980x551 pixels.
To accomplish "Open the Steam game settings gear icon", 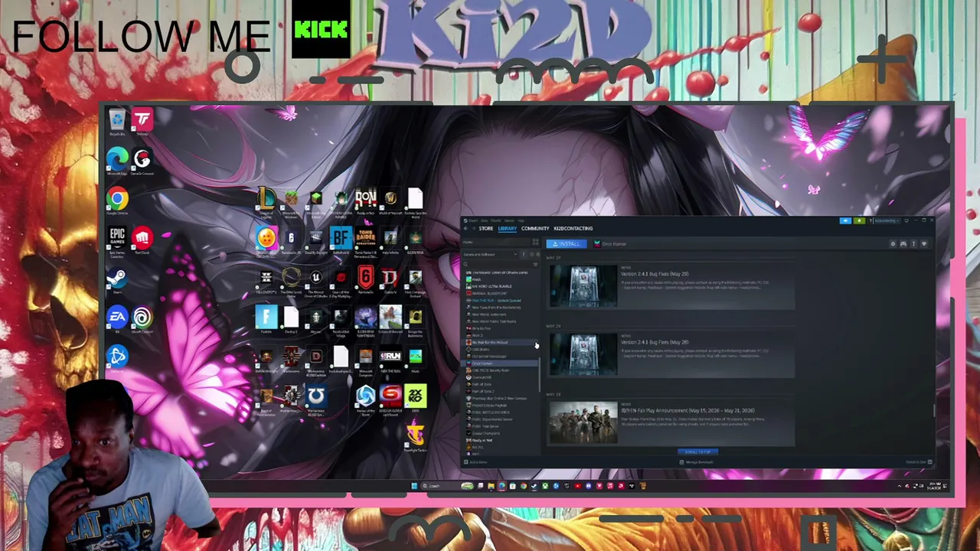I will tap(893, 244).
